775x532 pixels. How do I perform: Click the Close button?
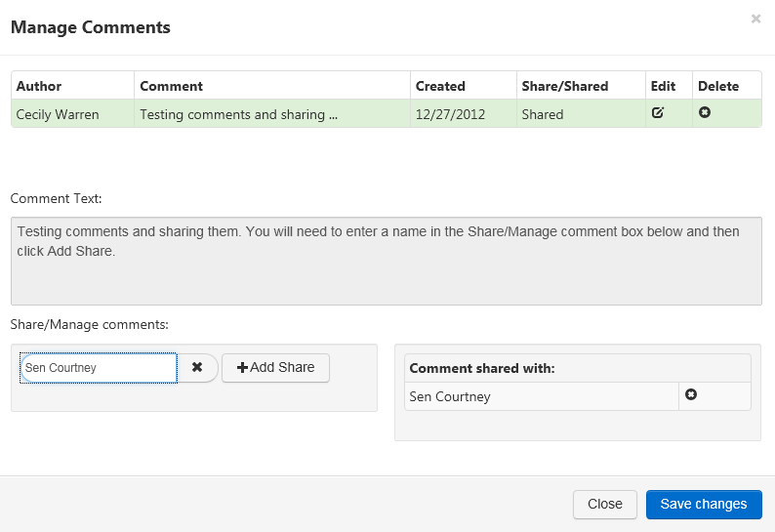[x=605, y=504]
